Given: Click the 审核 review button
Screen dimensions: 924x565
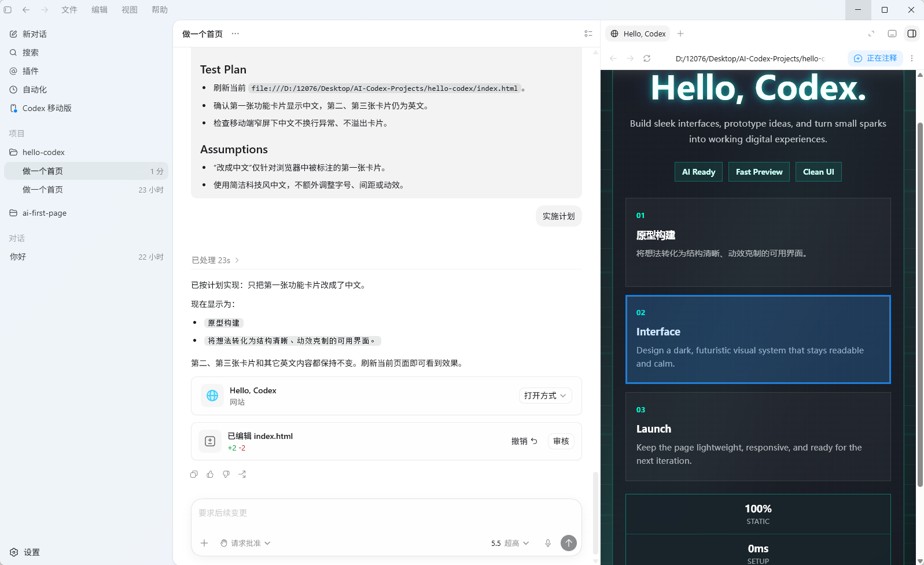Looking at the screenshot, I should coord(561,441).
